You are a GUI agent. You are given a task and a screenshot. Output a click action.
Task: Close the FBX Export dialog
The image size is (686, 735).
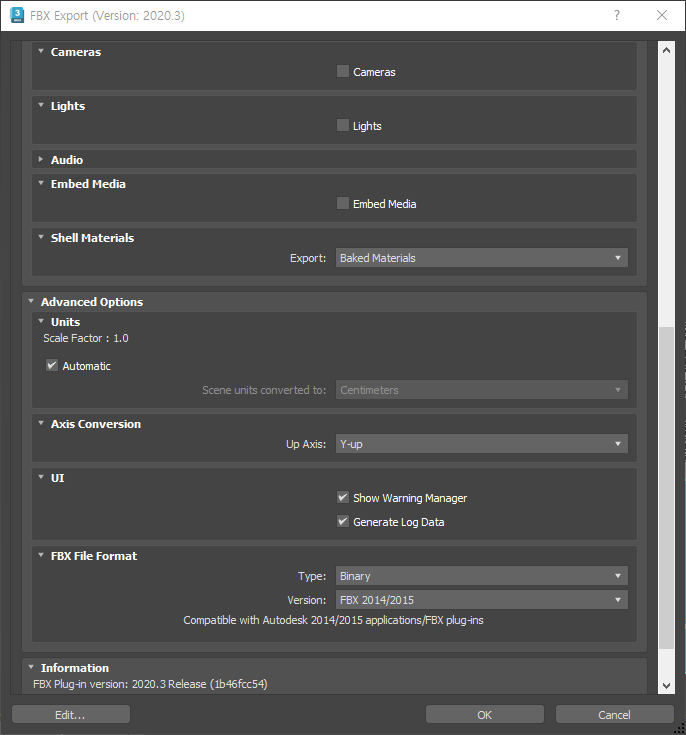662,15
